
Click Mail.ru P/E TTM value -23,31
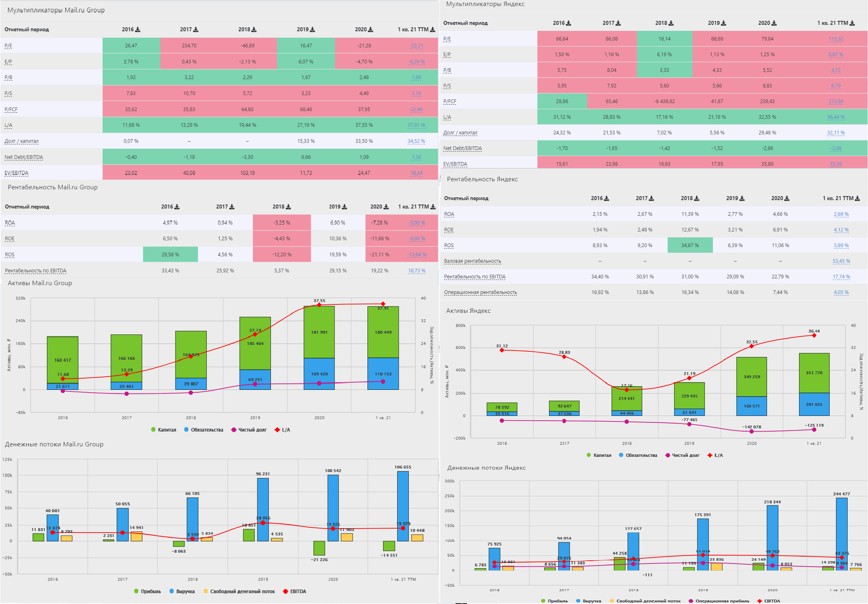pos(416,46)
